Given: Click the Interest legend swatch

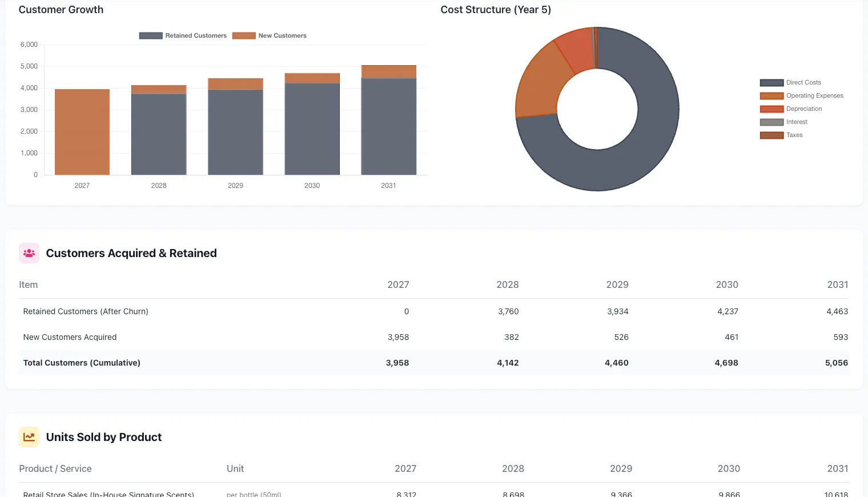Looking at the screenshot, I should pyautogui.click(x=771, y=122).
